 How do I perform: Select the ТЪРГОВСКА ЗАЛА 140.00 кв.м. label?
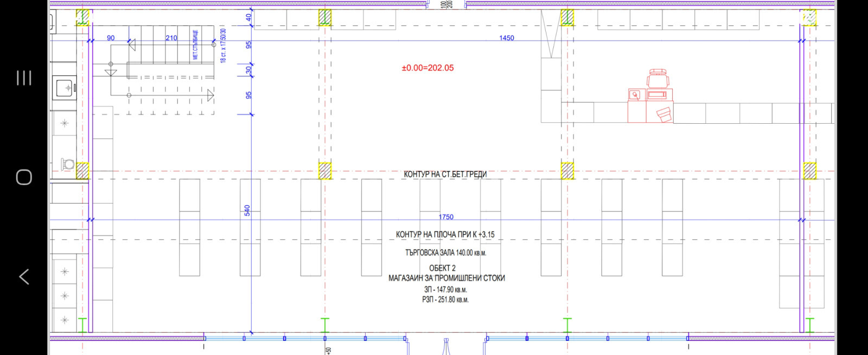point(445,252)
